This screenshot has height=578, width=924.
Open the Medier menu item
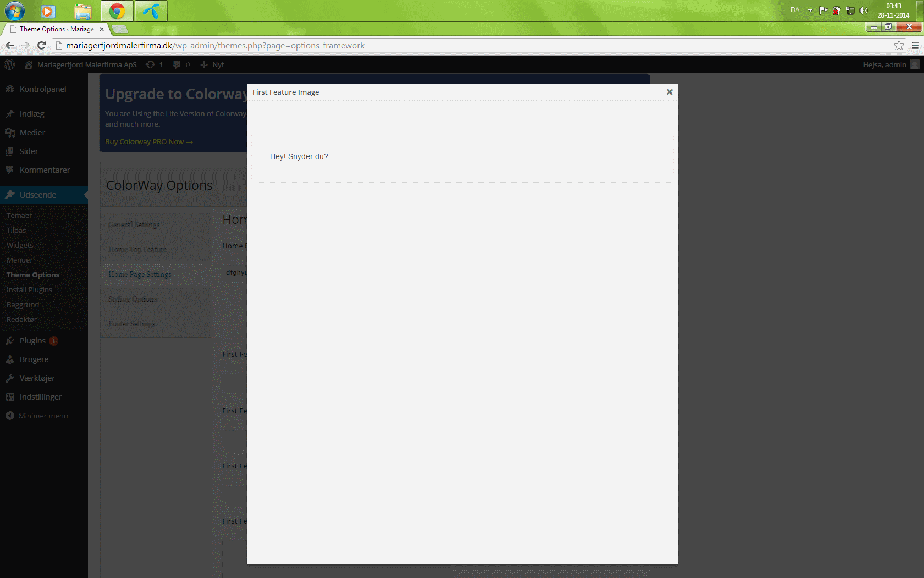[32, 133]
